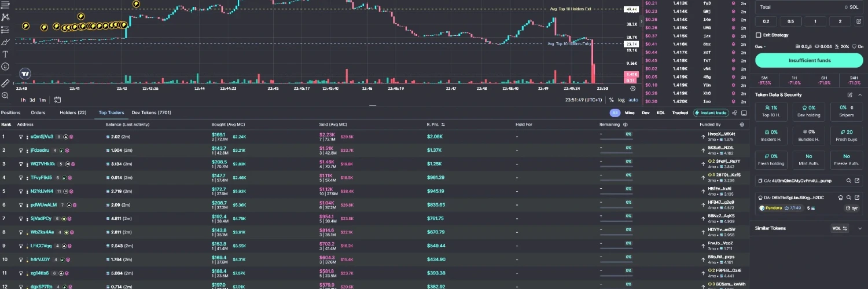Image resolution: width=868 pixels, height=289 pixels.
Task: Open DA address in external explorer
Action: tap(858, 197)
